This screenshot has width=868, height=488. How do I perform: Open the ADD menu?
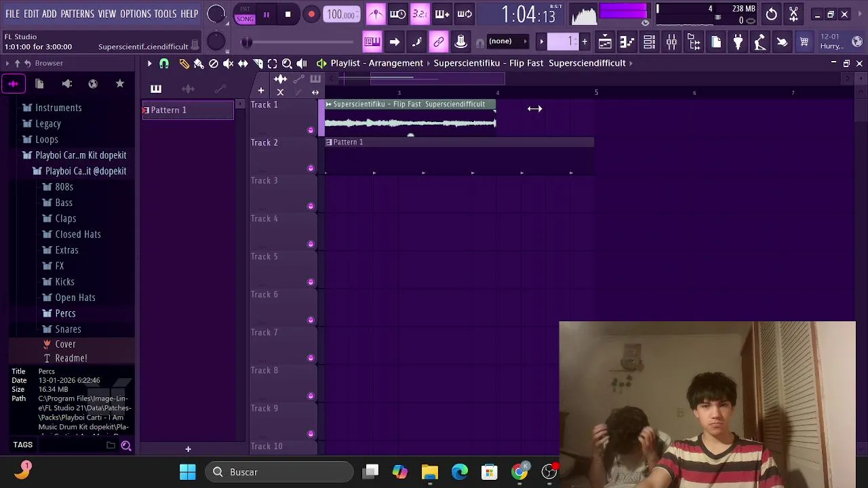tap(50, 14)
